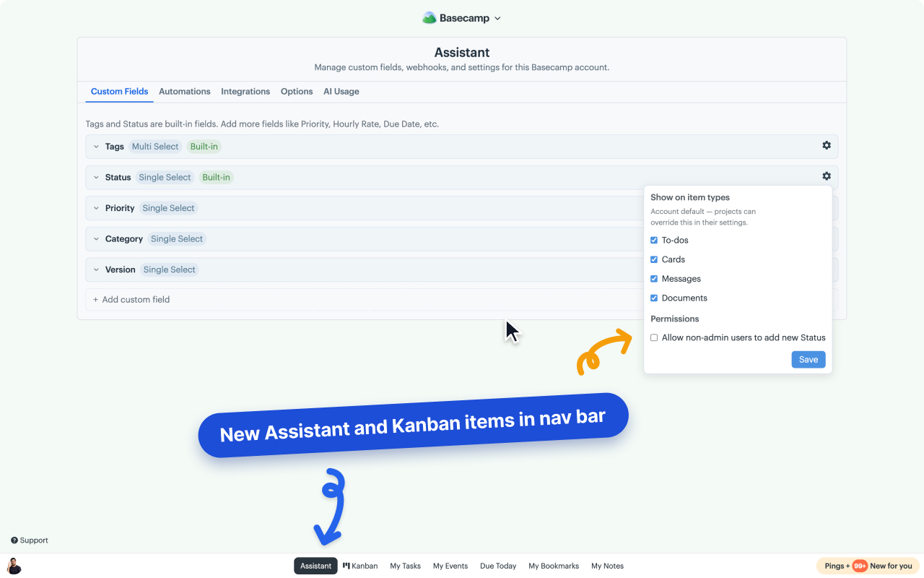This screenshot has height=578, width=924.
Task: Click the Show on item types heading
Action: click(690, 197)
